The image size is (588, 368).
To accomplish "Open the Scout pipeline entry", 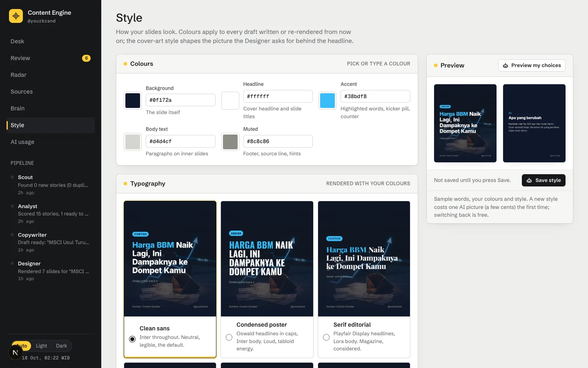I will (51, 185).
